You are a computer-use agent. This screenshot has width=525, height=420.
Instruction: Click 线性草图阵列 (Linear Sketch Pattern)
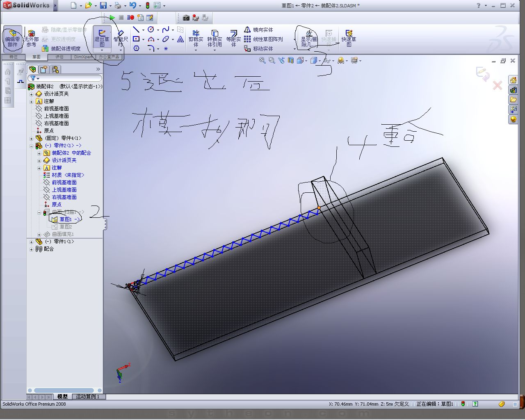263,39
